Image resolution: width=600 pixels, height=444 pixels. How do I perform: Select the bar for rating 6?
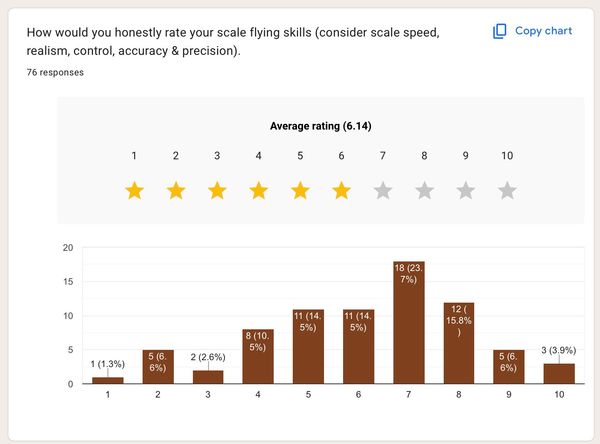(x=359, y=346)
